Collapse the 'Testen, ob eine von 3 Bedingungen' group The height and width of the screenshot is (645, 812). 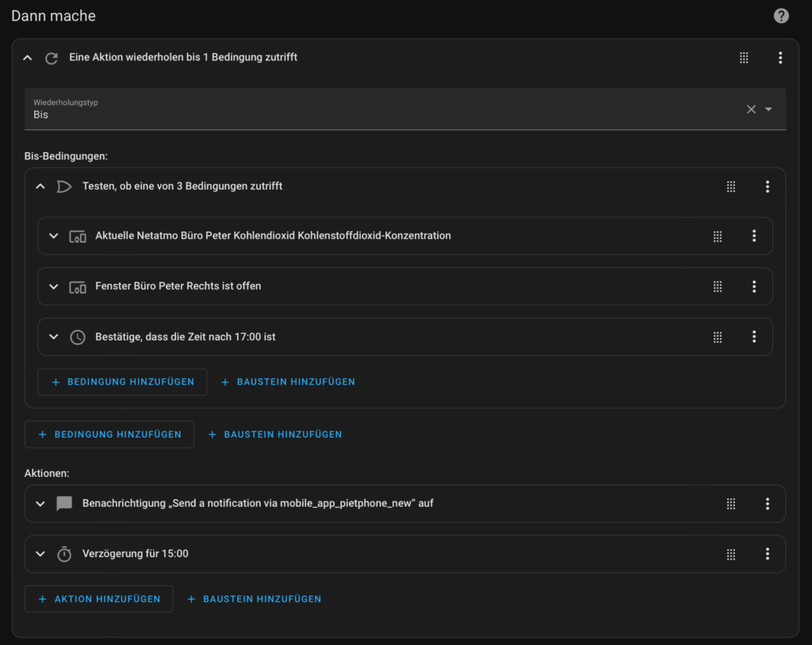tap(40, 186)
